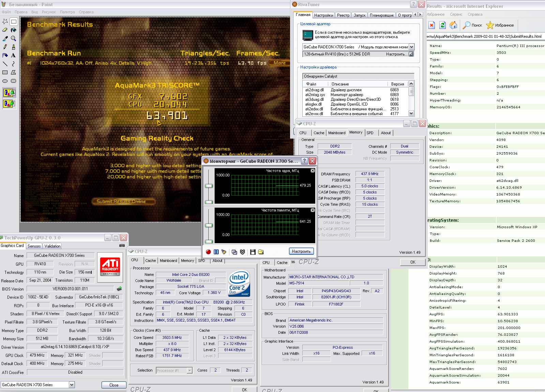
Task: Click the BIOS save icon in GPU-Z
Action: tap(119, 288)
